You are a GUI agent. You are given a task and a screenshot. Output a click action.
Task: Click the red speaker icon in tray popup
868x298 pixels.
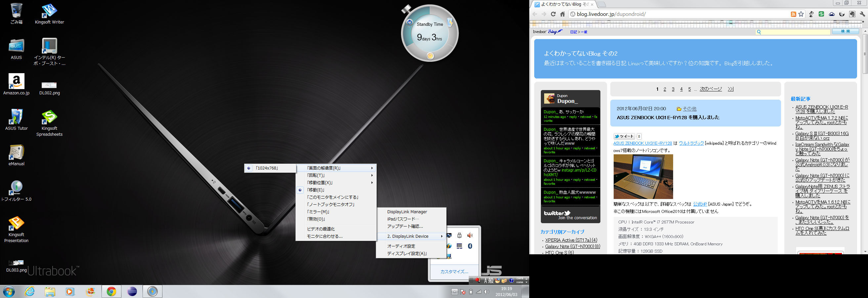pos(470,235)
